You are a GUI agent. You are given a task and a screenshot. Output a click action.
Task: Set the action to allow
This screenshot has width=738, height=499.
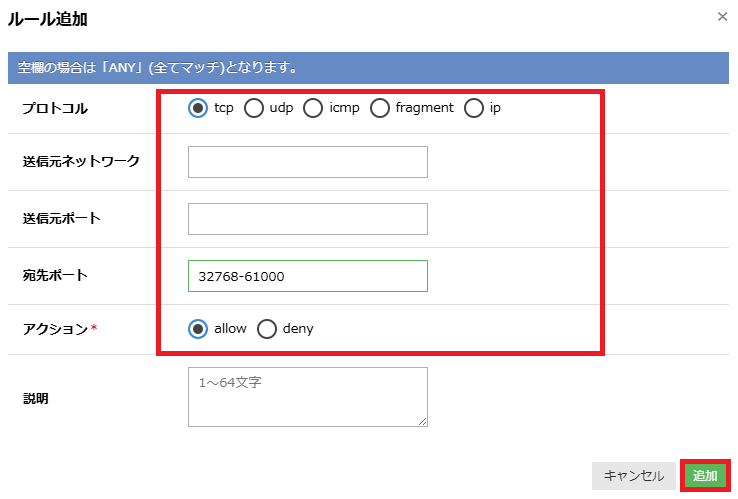click(198, 329)
